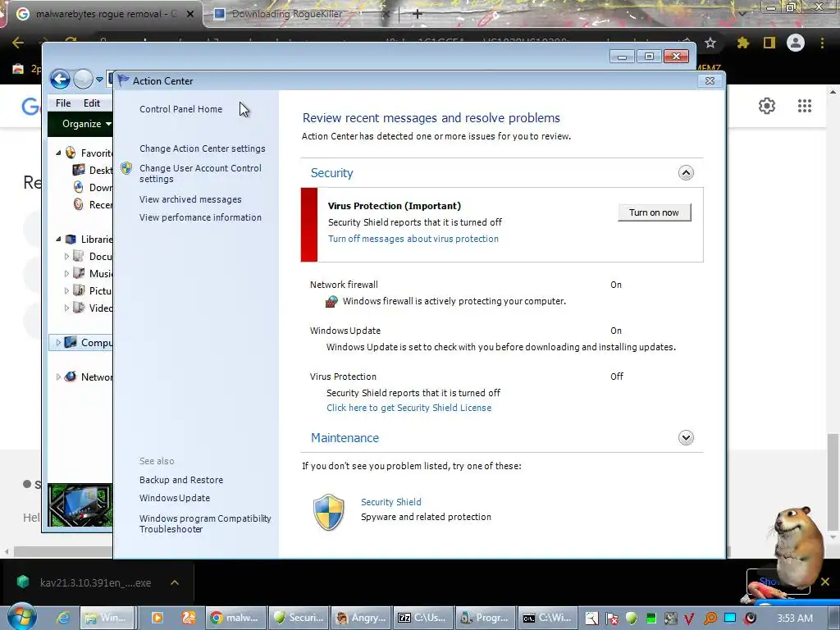Image resolution: width=840 pixels, height=630 pixels.
Task: Expand the Maintenance section chevron
Action: pyautogui.click(x=686, y=438)
